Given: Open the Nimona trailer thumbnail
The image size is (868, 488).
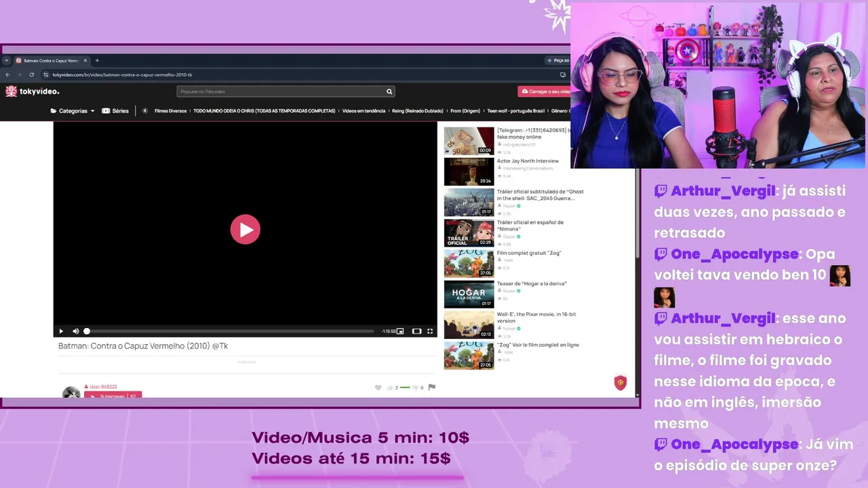Looking at the screenshot, I should 469,232.
